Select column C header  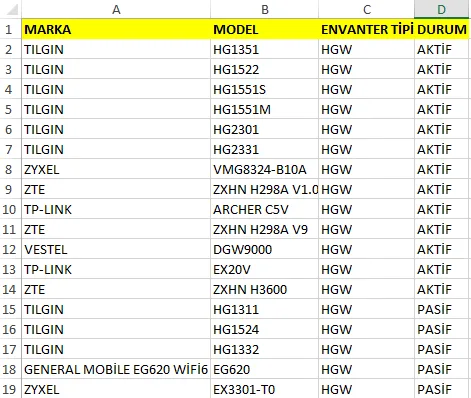[367, 9]
